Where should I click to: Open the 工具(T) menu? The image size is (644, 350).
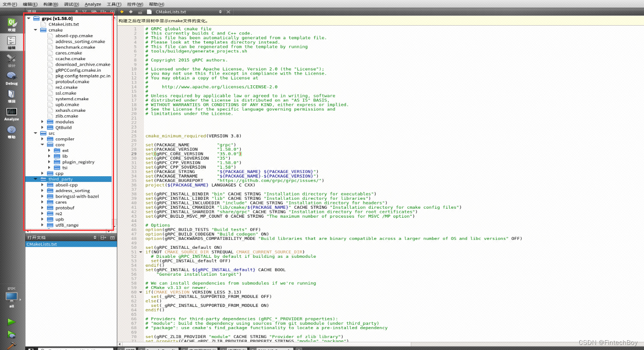click(114, 4)
